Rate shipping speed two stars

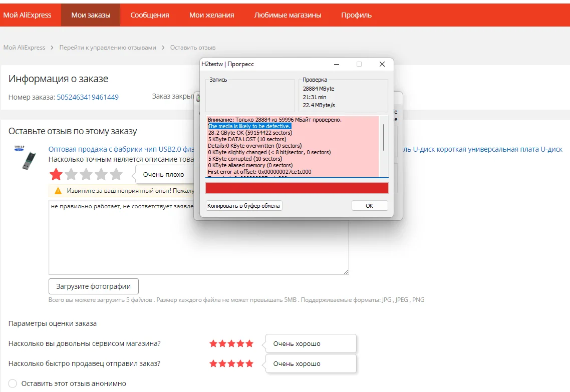click(222, 363)
